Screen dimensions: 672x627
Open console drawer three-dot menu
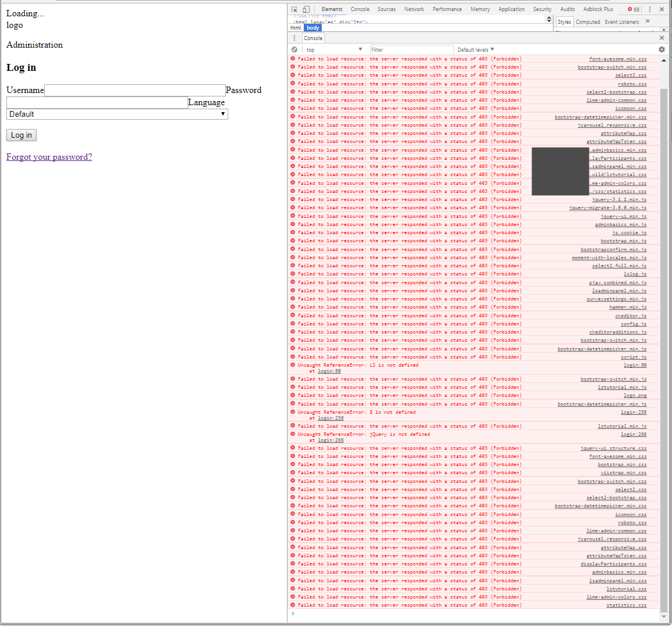(294, 38)
